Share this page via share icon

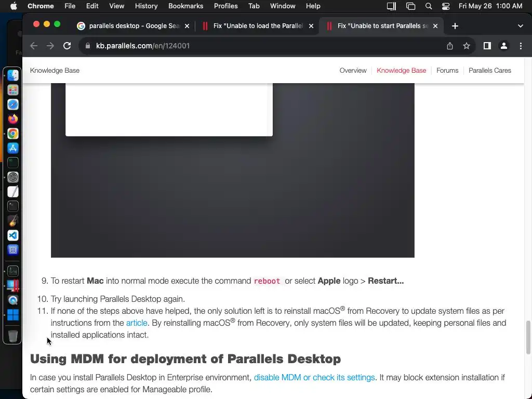pos(450,46)
